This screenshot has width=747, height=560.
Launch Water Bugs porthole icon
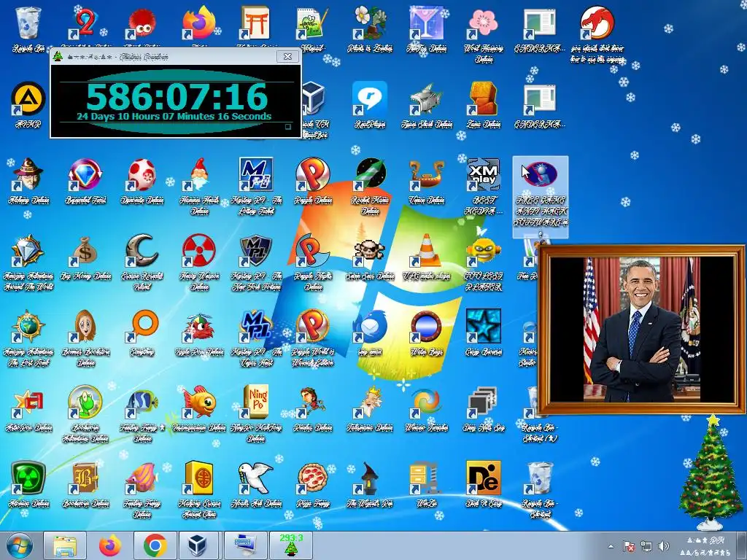[x=427, y=327]
